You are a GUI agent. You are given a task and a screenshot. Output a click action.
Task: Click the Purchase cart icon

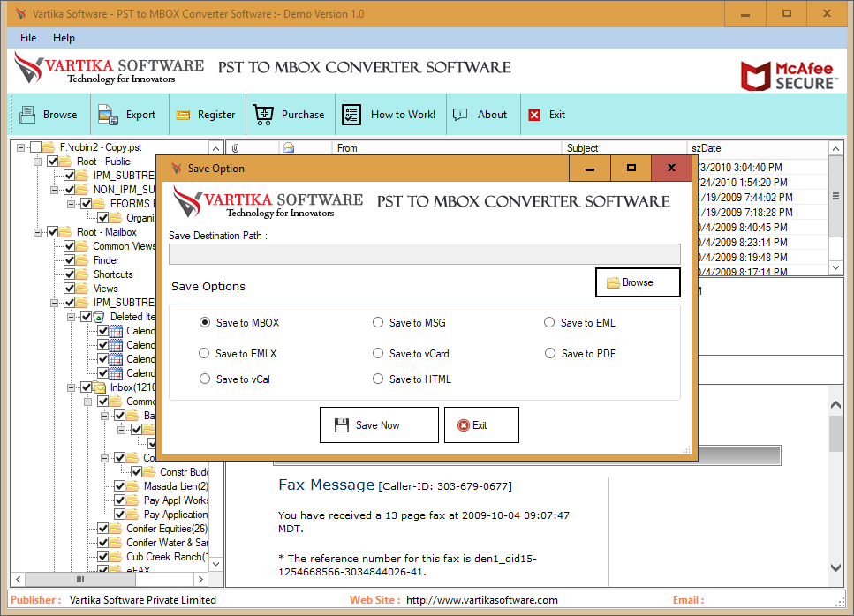(x=263, y=115)
